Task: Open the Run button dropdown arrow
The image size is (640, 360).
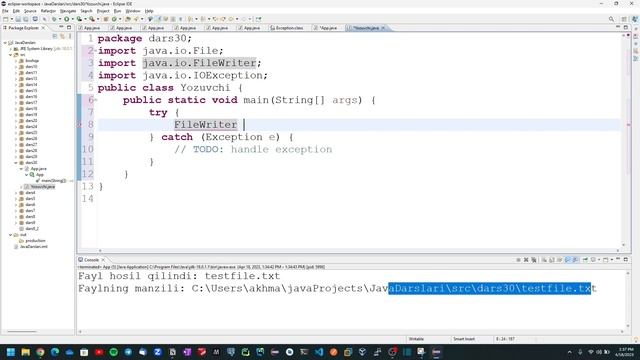Action: (x=72, y=19)
